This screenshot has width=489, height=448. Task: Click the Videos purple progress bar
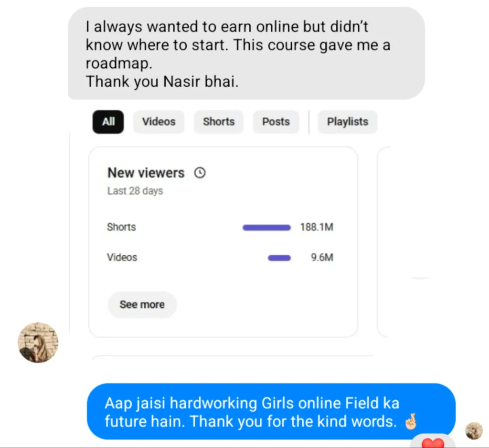coord(279,258)
